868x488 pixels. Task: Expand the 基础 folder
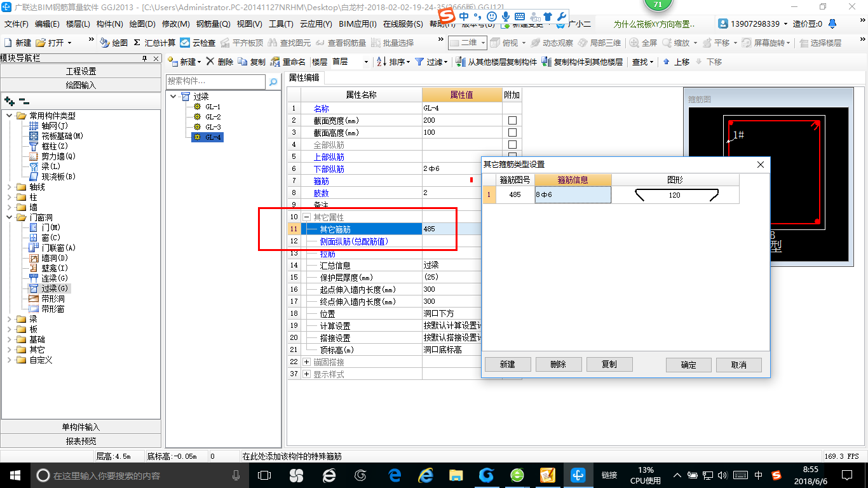pos(10,339)
